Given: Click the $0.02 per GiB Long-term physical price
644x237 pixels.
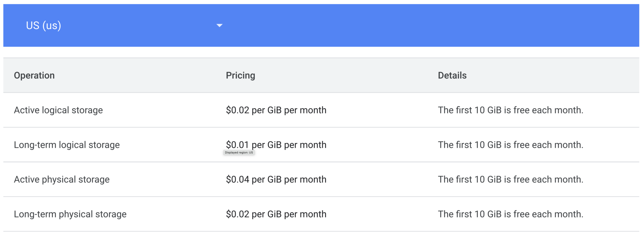Looking at the screenshot, I should [276, 214].
